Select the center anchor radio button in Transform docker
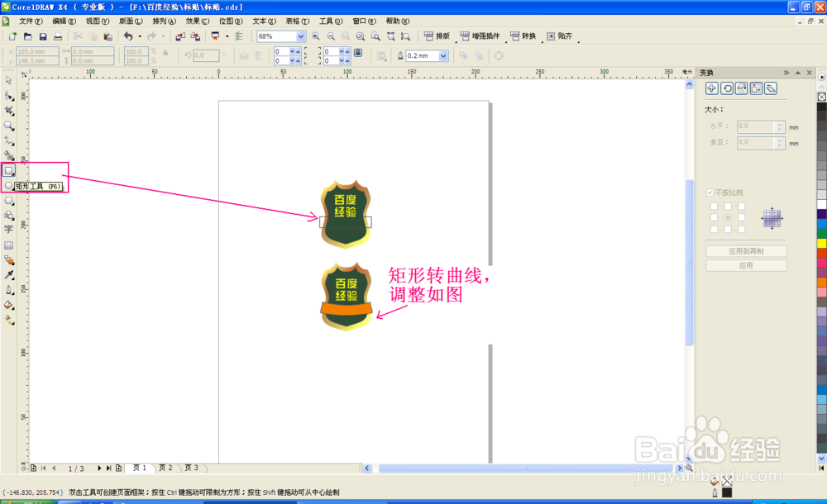Image resolution: width=827 pixels, height=504 pixels. (x=728, y=217)
